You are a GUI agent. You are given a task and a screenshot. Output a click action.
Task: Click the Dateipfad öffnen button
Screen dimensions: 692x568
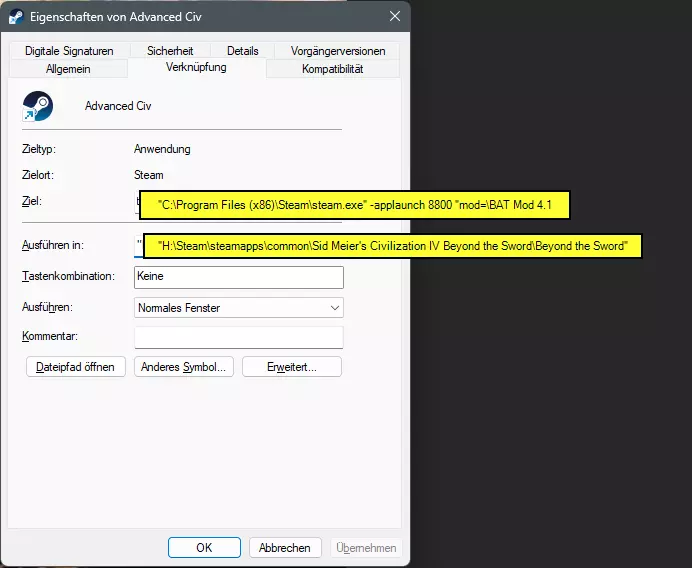coord(75,367)
